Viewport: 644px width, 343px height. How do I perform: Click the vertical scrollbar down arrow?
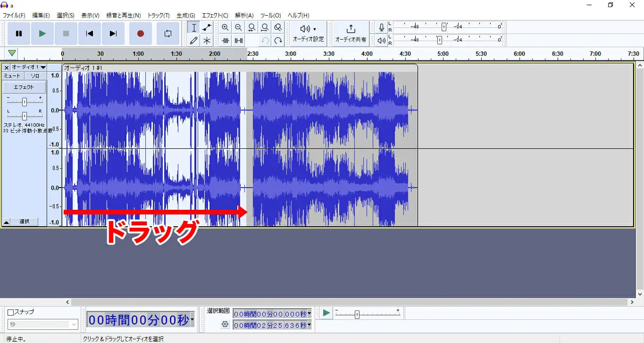click(640, 294)
